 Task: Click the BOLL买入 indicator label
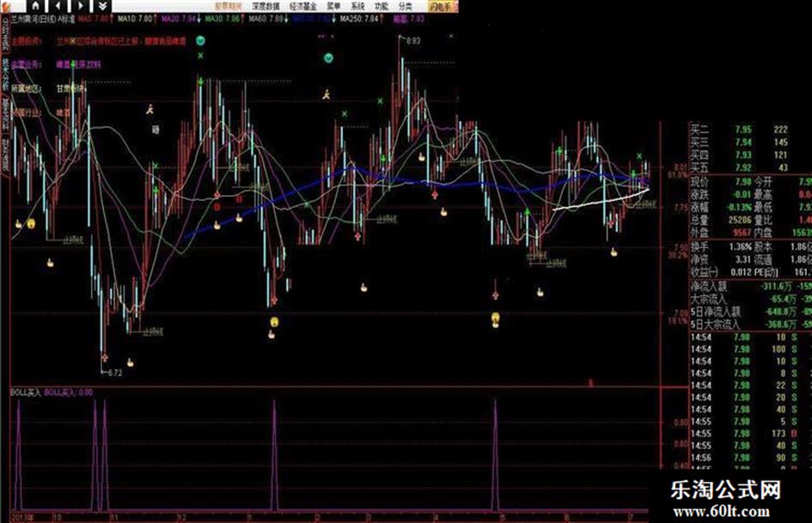[26, 392]
